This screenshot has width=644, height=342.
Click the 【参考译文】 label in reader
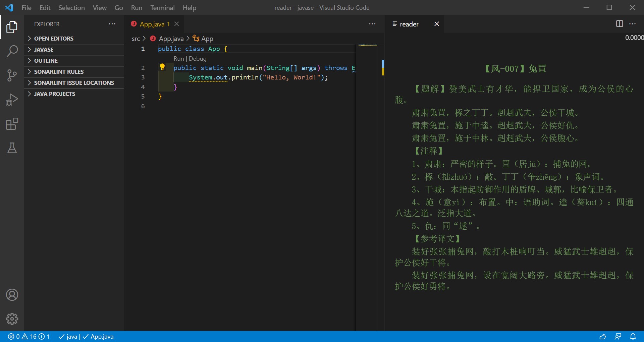(437, 239)
